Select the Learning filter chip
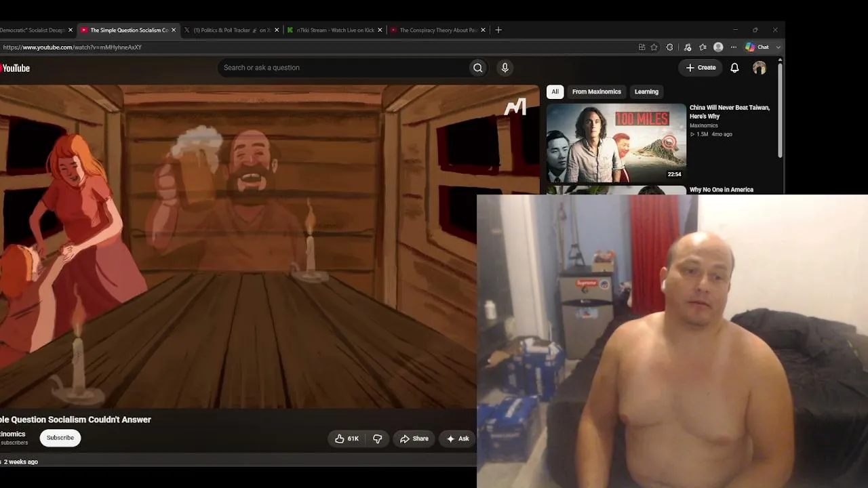Image resolution: width=868 pixels, height=488 pixels. point(646,91)
